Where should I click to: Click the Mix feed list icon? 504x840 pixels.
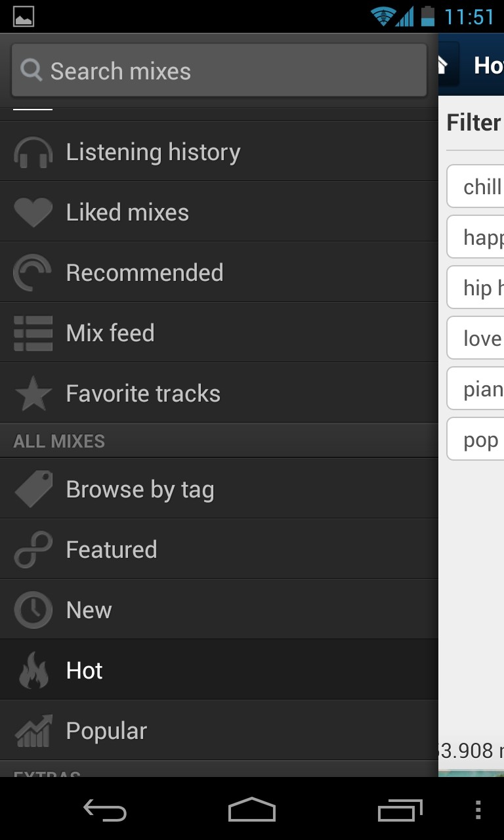point(33,333)
